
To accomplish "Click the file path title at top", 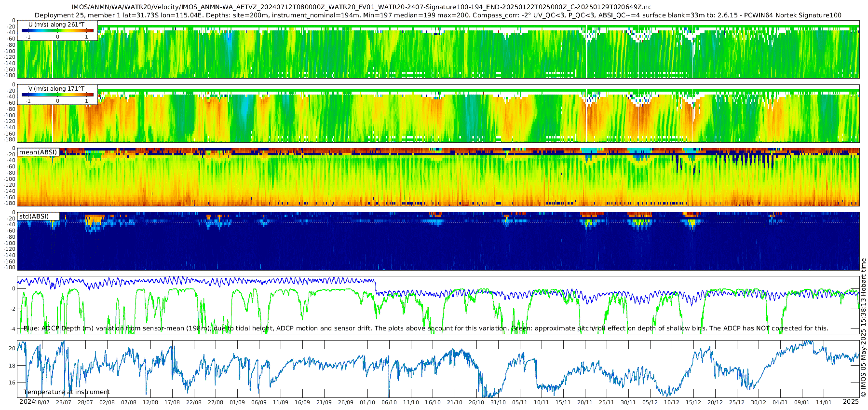I will (361, 7).
